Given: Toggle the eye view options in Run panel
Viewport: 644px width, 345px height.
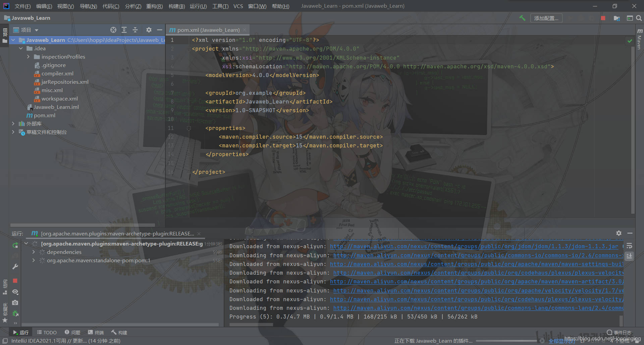Looking at the screenshot, I should 15,292.
